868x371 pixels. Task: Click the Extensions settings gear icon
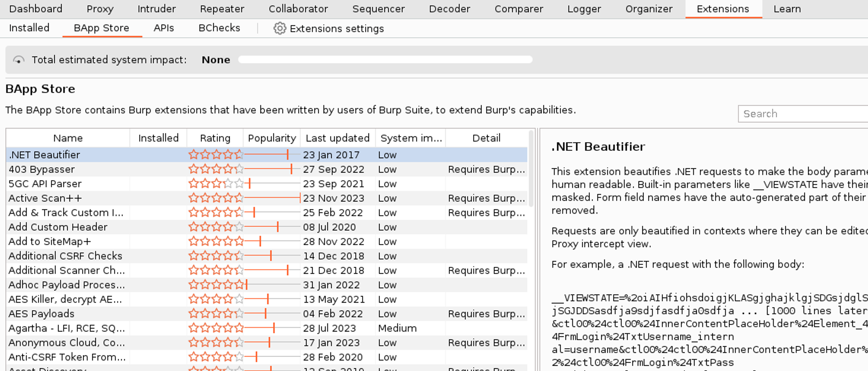point(279,29)
